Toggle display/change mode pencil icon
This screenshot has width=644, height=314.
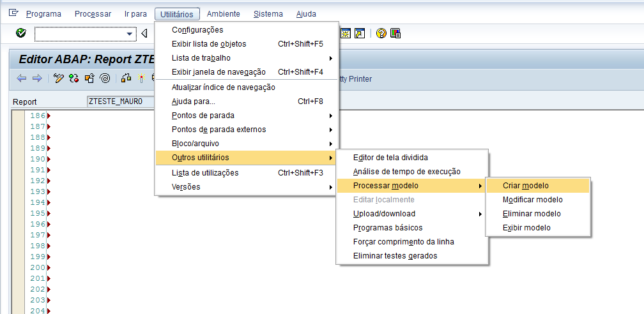pyautogui.click(x=59, y=78)
